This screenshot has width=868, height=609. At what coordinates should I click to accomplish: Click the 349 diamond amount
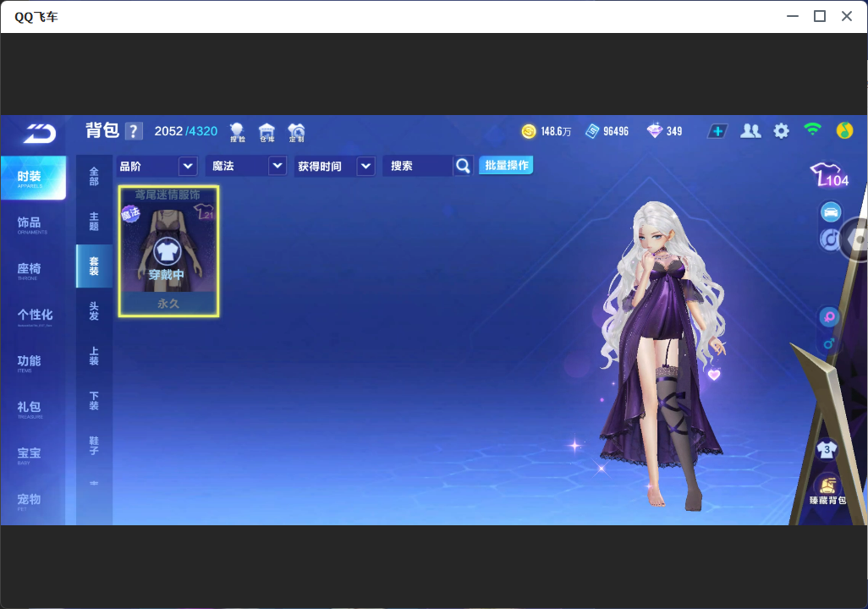pyautogui.click(x=674, y=131)
